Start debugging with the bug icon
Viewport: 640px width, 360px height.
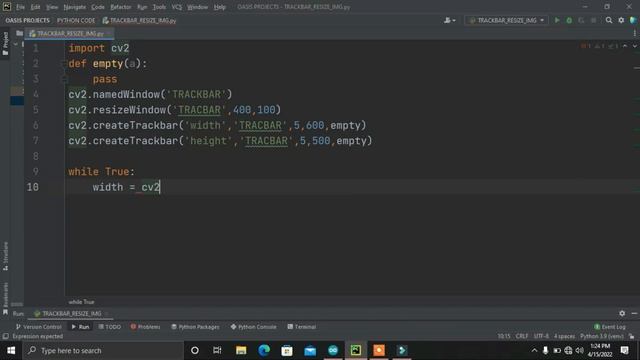click(569, 20)
